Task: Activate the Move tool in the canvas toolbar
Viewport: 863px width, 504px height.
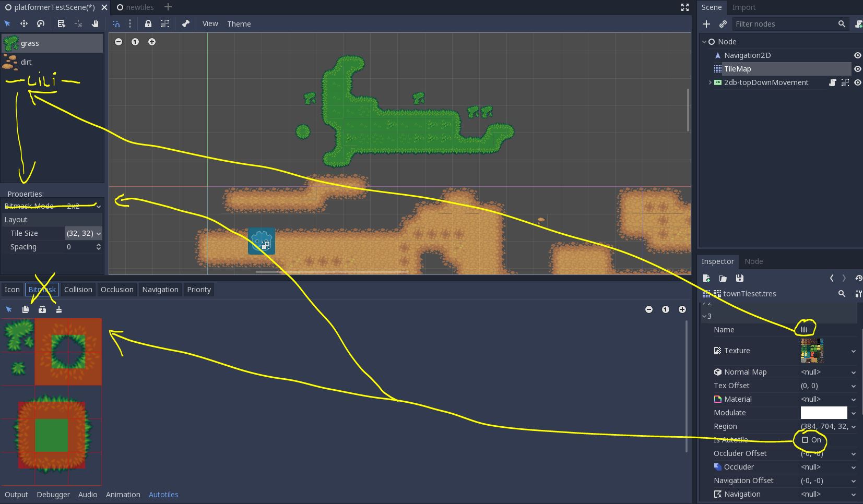Action: click(x=23, y=23)
